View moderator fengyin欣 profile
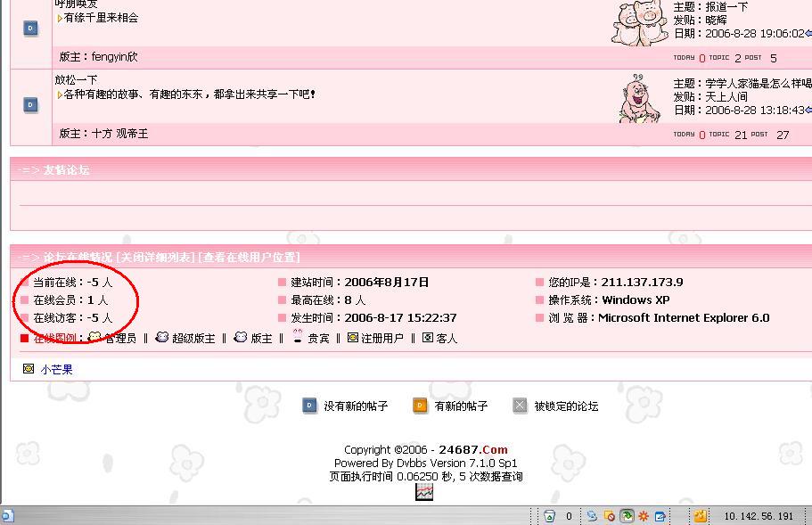Viewport: 812px width, 525px height. [114, 57]
